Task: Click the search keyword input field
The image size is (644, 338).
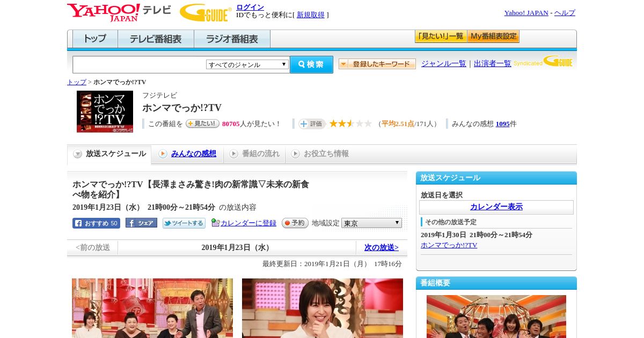Action: click(x=140, y=64)
